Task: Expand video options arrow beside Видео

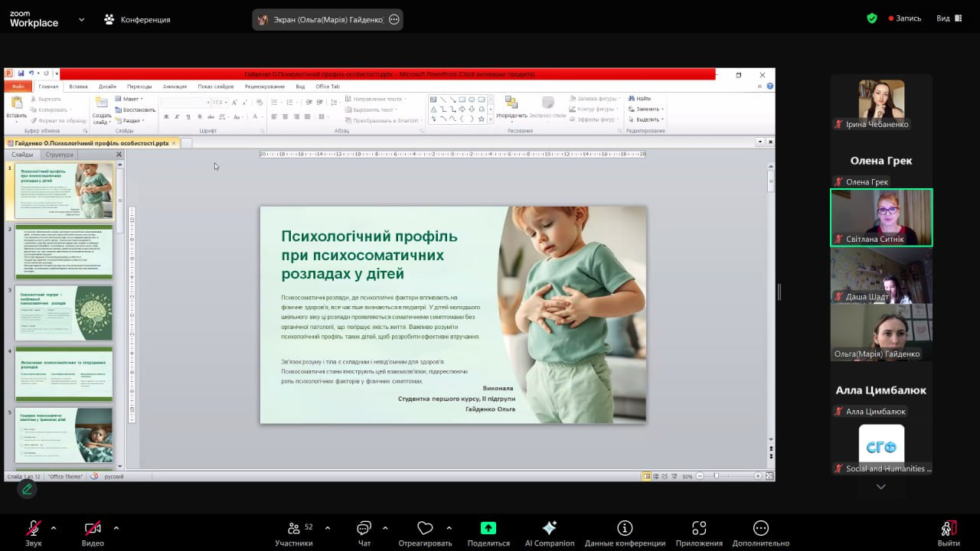Action: (x=116, y=527)
